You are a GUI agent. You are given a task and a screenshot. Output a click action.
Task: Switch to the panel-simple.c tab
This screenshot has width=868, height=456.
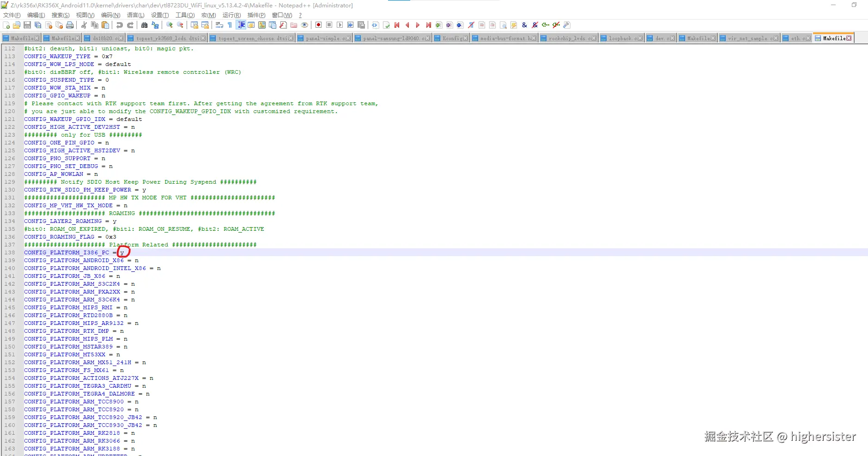(324, 38)
